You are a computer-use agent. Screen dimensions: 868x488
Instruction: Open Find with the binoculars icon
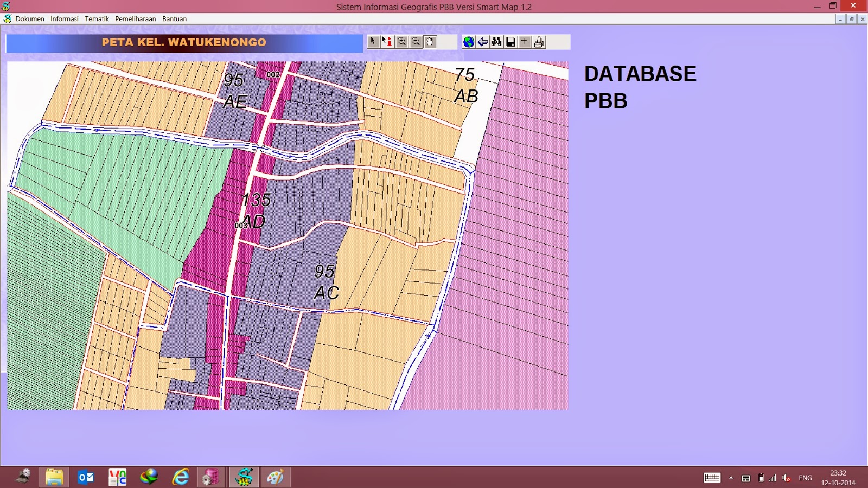pos(496,42)
